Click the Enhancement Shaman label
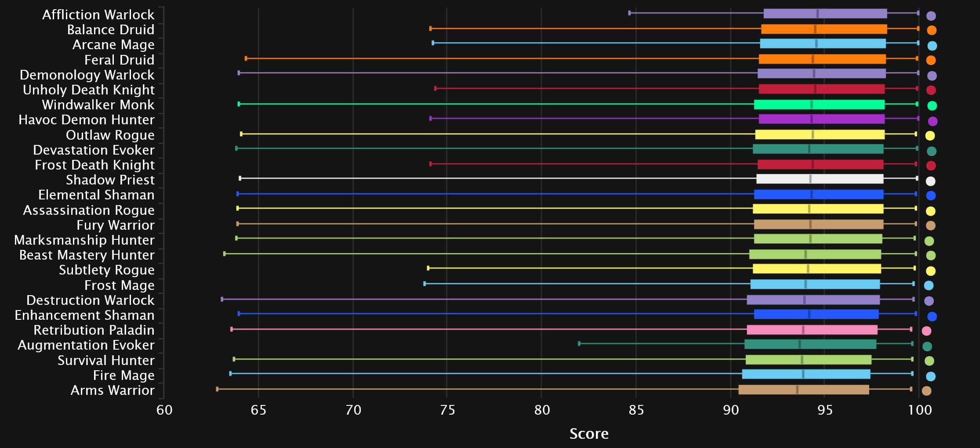This screenshot has height=448, width=980. click(84, 315)
